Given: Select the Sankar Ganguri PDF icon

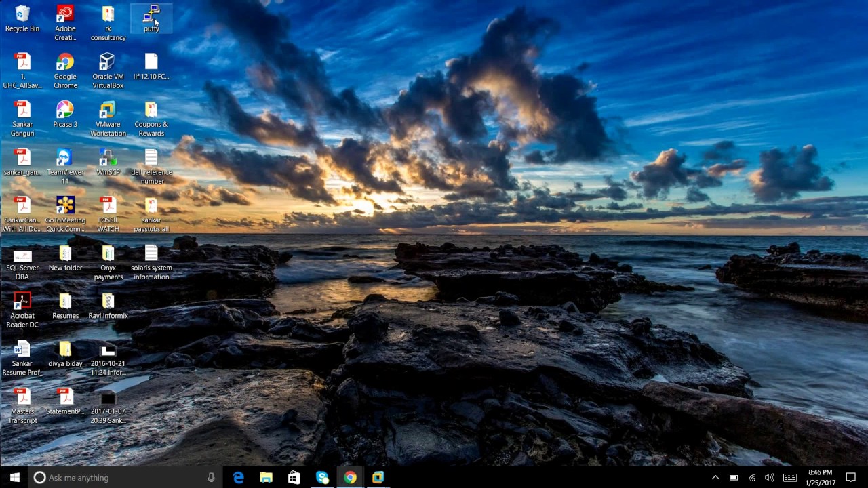Looking at the screenshot, I should tap(22, 119).
